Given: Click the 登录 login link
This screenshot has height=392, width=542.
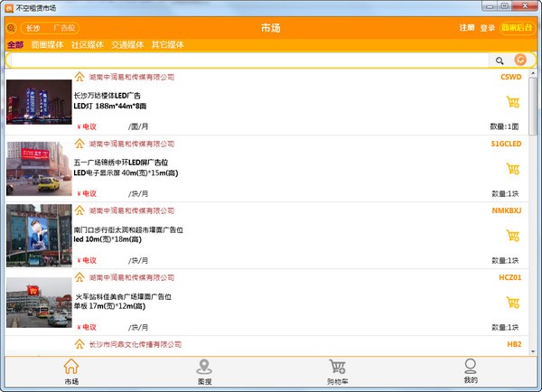Looking at the screenshot, I should 488,28.
